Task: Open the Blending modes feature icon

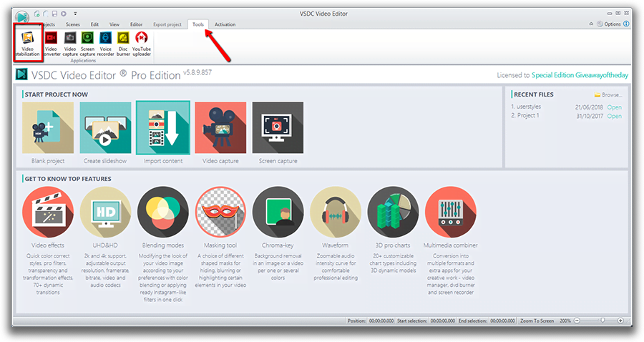Action: pyautogui.click(x=163, y=212)
